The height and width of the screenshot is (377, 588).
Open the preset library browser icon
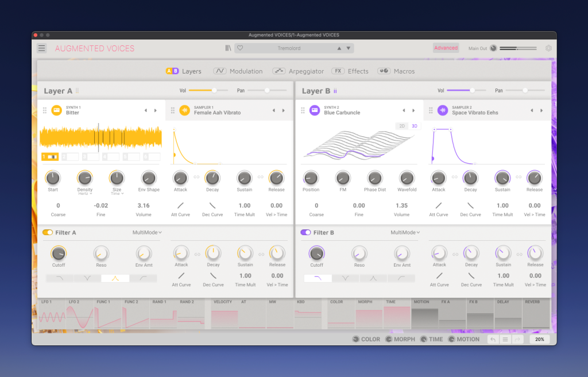(x=228, y=48)
